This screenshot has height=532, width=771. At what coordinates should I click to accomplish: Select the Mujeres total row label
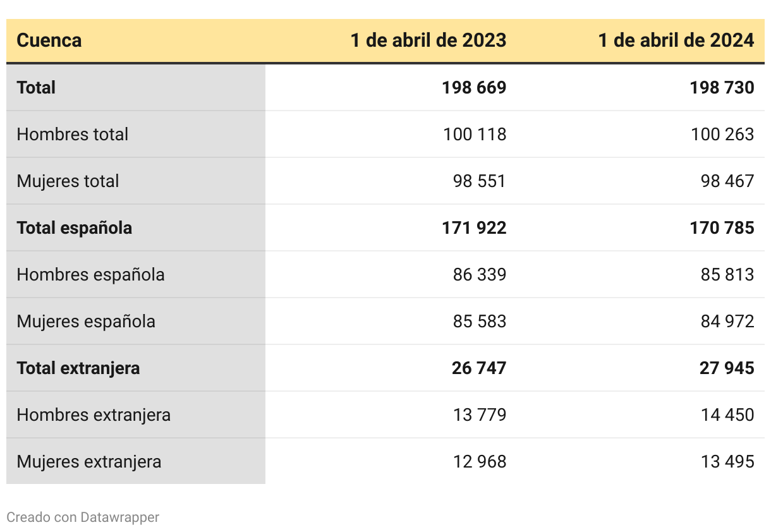click(68, 181)
